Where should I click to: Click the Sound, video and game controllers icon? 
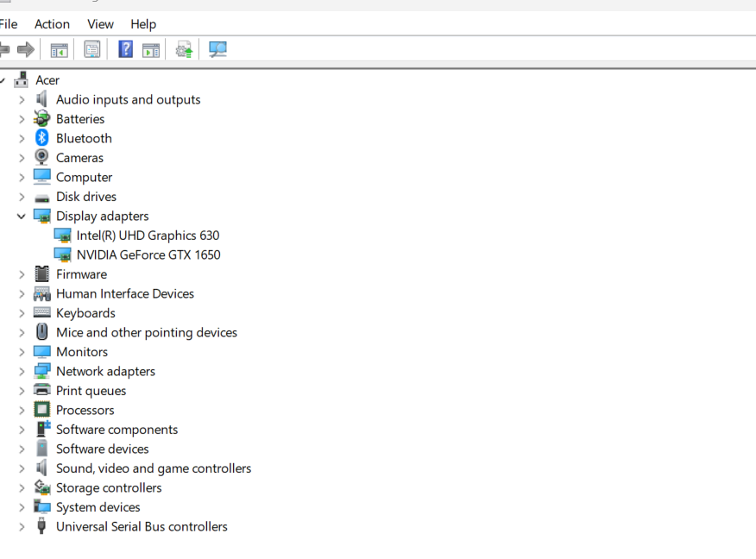pyautogui.click(x=42, y=468)
